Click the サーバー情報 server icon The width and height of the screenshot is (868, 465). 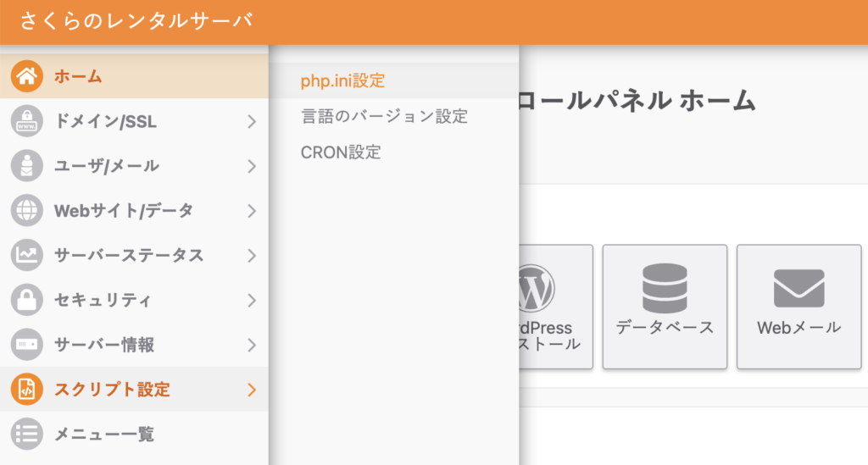26,345
